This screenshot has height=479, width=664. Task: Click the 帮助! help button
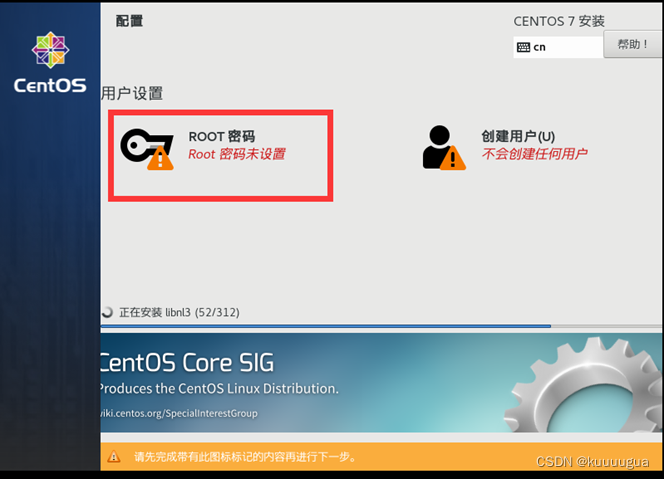[633, 44]
